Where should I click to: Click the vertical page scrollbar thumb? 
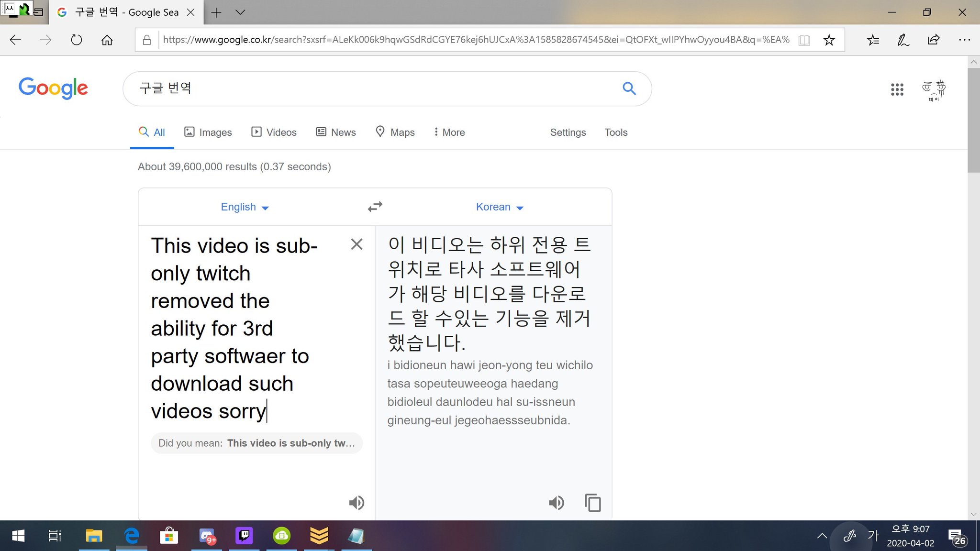(973, 120)
